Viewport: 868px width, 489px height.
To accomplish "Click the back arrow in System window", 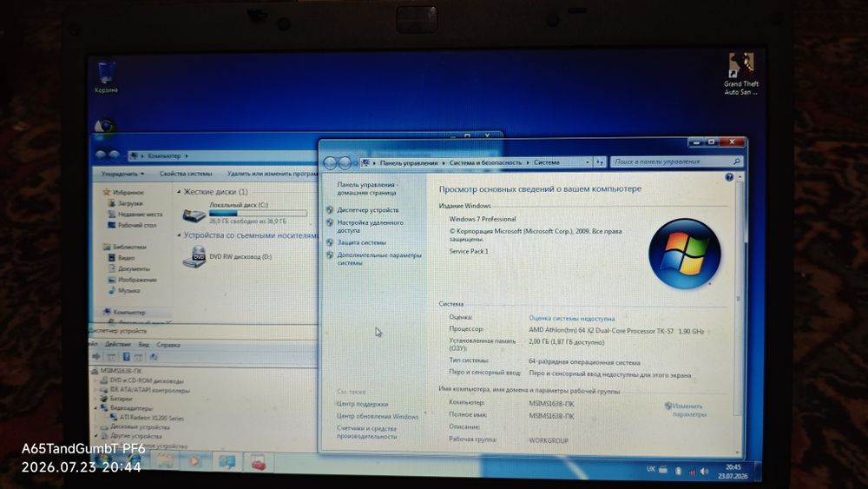I will (331, 162).
